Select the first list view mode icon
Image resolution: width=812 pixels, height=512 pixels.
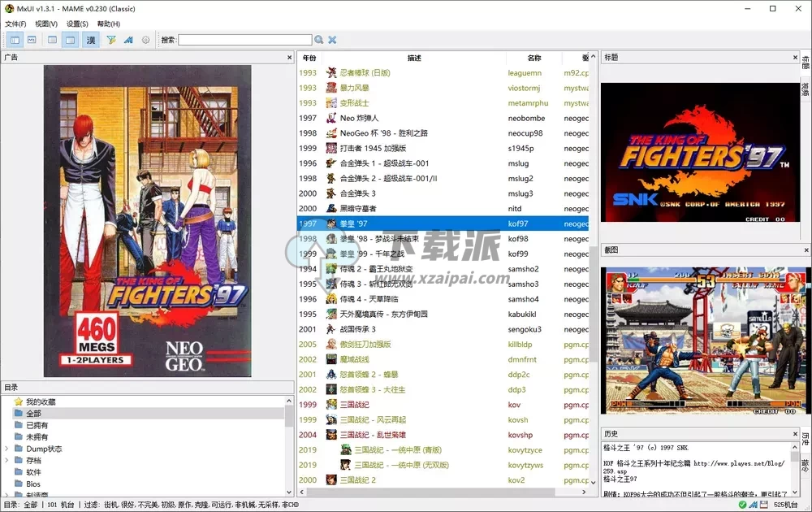pos(52,40)
